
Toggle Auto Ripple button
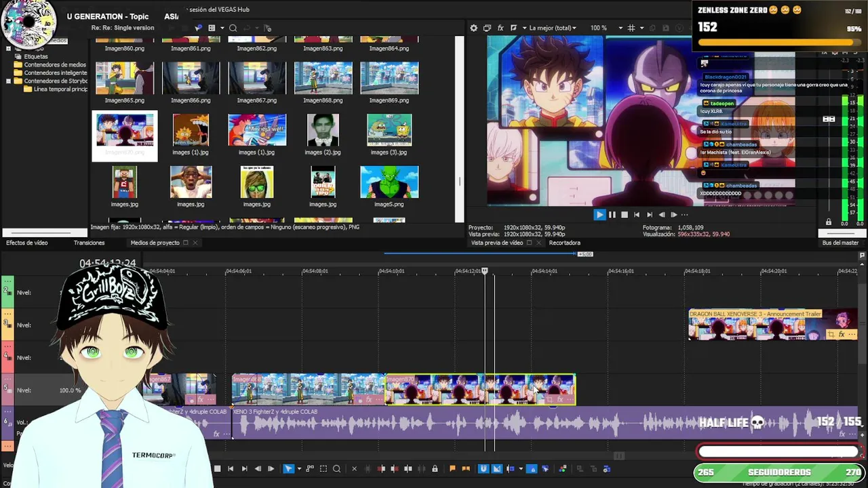[x=511, y=468]
